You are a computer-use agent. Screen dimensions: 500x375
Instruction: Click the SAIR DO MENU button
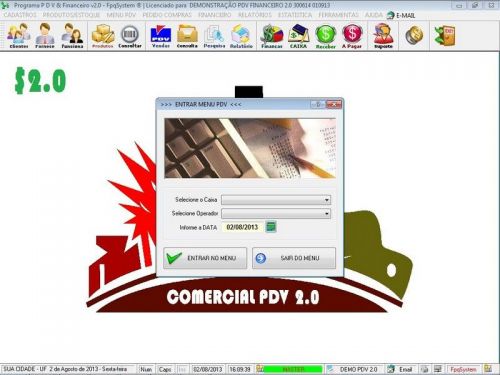pyautogui.click(x=294, y=258)
